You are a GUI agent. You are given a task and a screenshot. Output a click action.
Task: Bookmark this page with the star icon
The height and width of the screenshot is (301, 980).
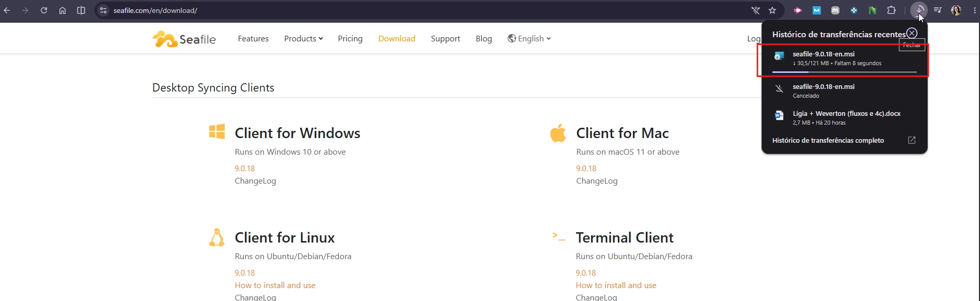[x=772, y=10]
